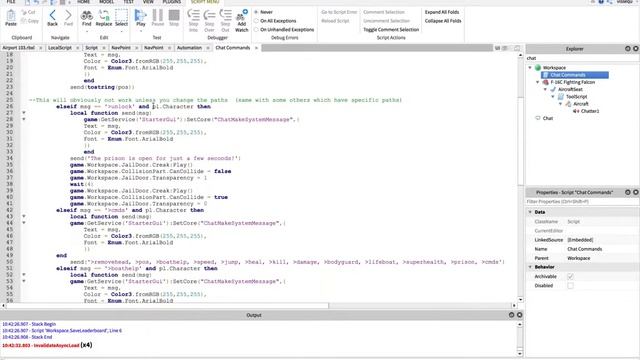The height and width of the screenshot is (360, 640).
Task: Collapse the Workspace tree node
Action: [530, 67]
